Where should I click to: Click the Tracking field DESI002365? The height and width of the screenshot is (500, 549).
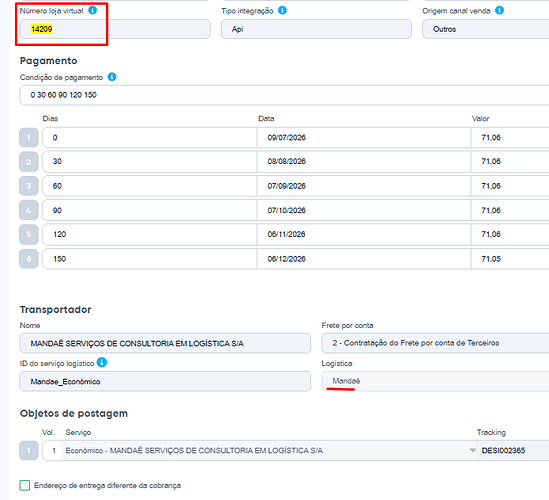[513, 451]
